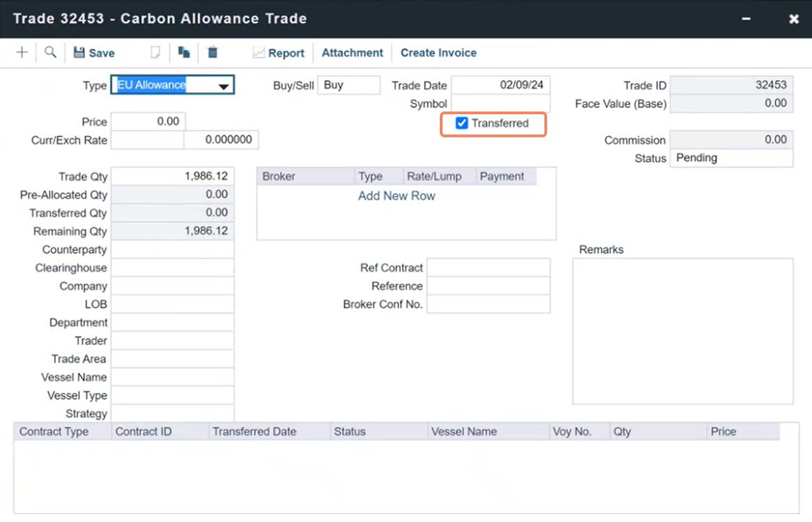Click the Transferred Date column header
The height and width of the screenshot is (522, 812).
254,431
